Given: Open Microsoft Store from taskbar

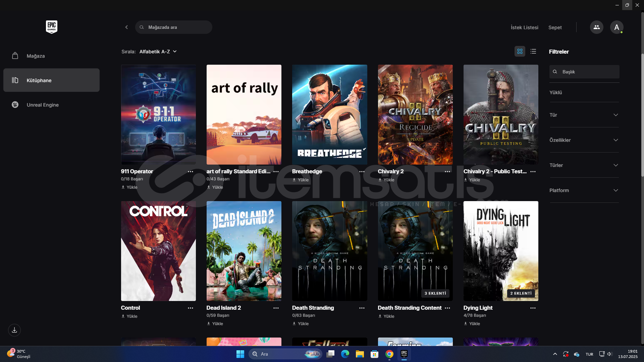Looking at the screenshot, I should tap(375, 354).
